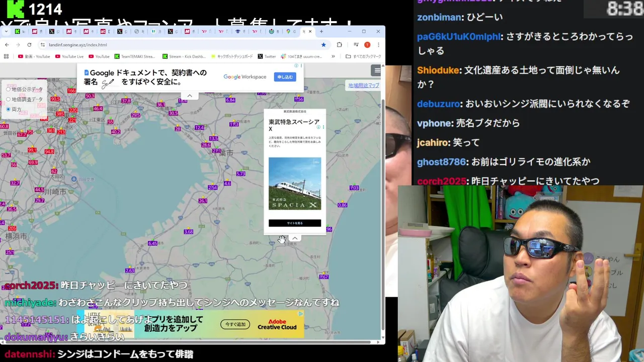
Task: Show more bookmarks with the overflow chevron
Action: coord(333,56)
